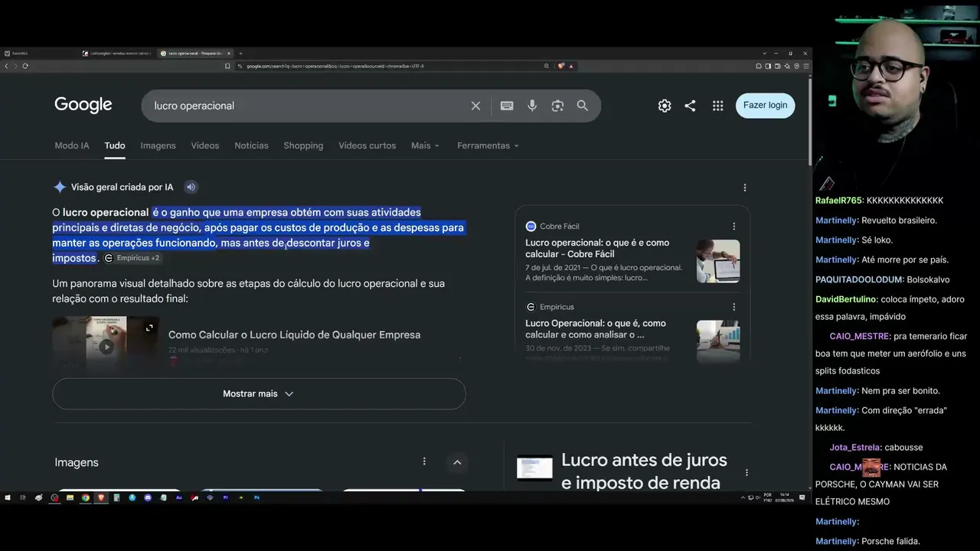Click the taskbar clock showing 14:14
This screenshot has height=551, width=980.
(x=784, y=497)
